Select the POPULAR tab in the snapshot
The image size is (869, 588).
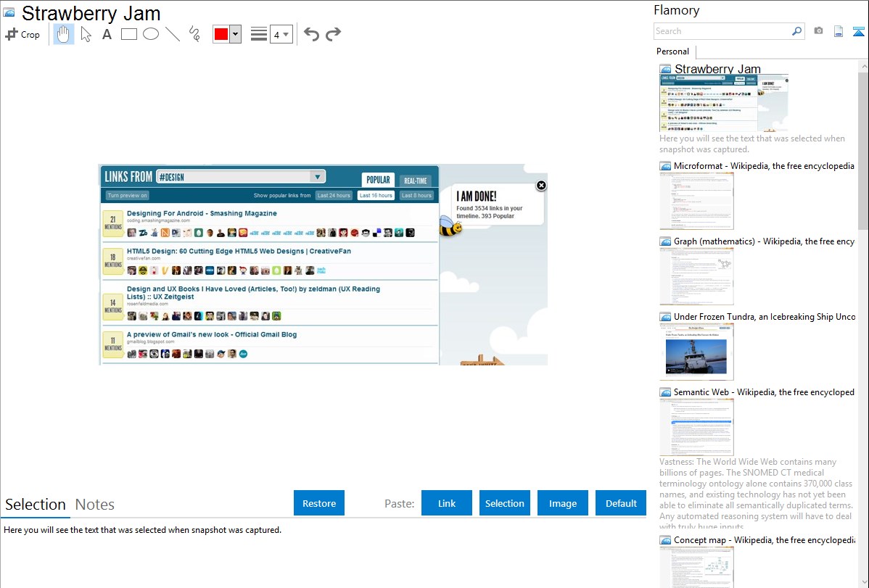(378, 180)
